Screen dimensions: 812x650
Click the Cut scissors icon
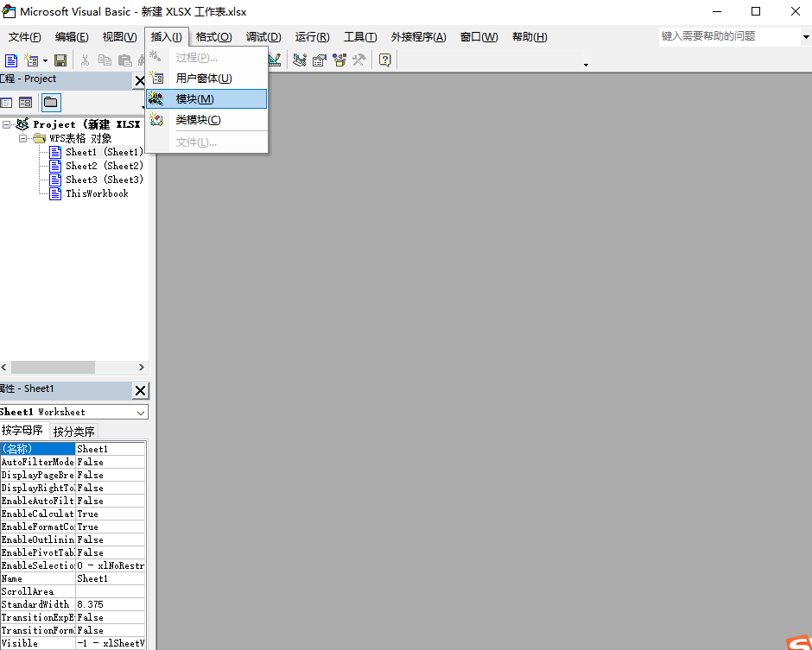(85, 60)
